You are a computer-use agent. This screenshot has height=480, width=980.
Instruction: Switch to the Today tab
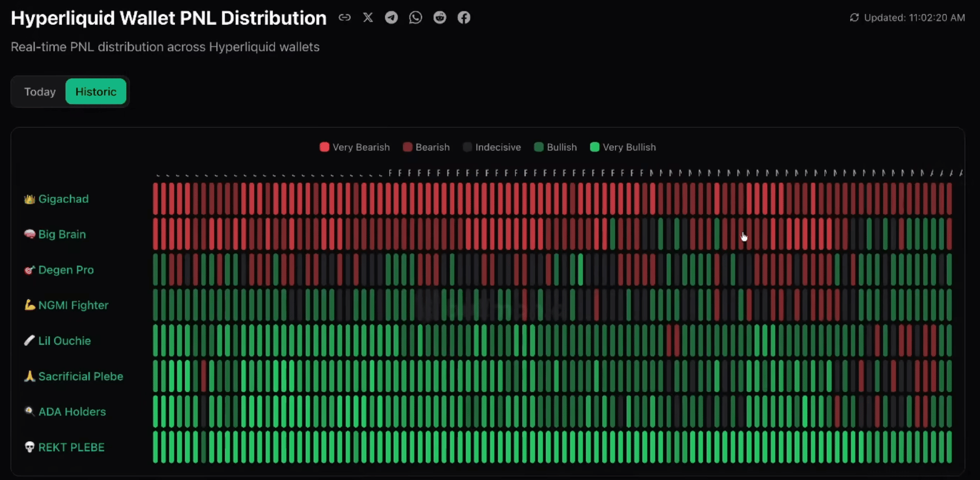click(x=40, y=92)
